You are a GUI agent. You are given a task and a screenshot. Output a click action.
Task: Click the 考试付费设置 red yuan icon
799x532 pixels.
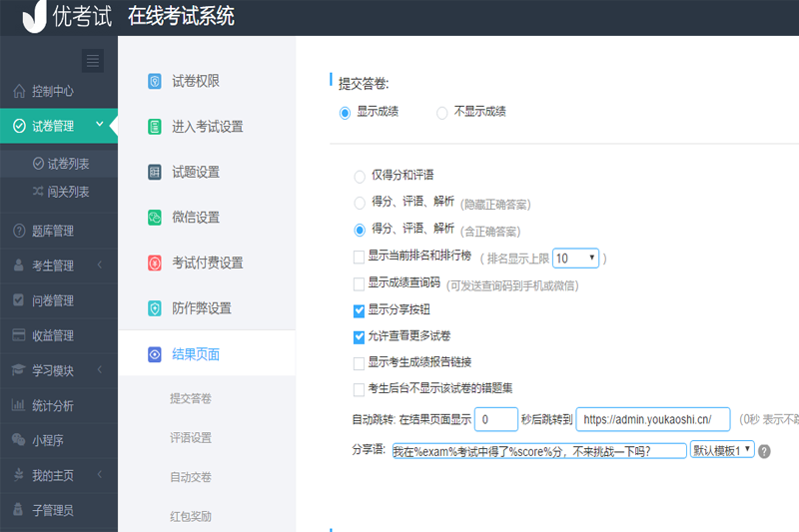point(155,263)
